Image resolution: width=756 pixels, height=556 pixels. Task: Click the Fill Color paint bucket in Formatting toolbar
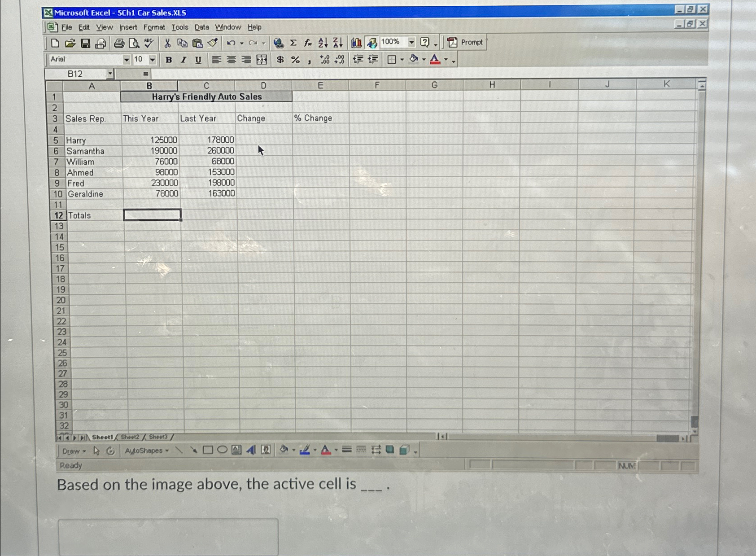(x=414, y=59)
